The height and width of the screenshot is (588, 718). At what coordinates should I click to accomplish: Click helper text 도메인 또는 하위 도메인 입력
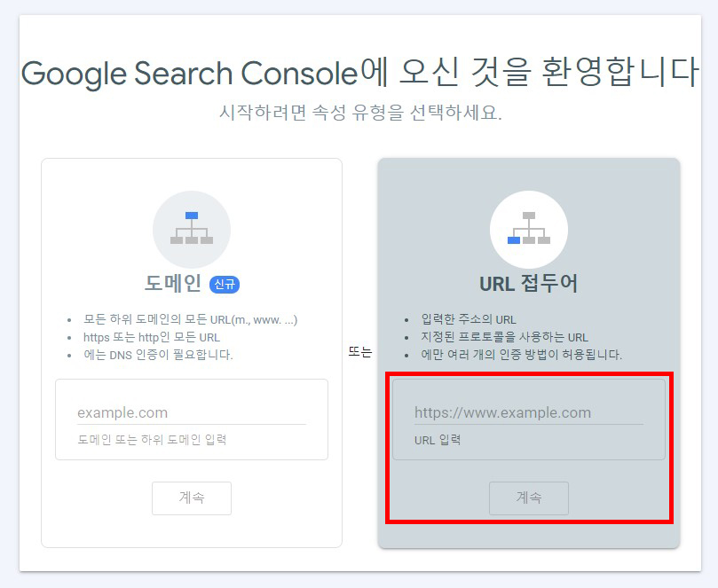pos(152,440)
